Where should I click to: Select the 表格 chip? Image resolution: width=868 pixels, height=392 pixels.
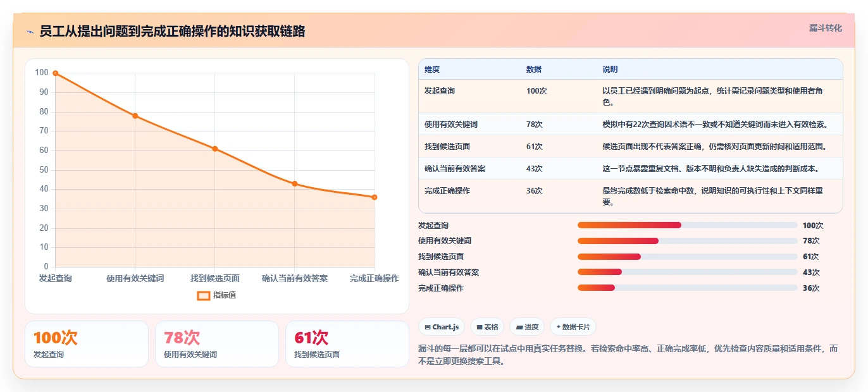pyautogui.click(x=487, y=327)
